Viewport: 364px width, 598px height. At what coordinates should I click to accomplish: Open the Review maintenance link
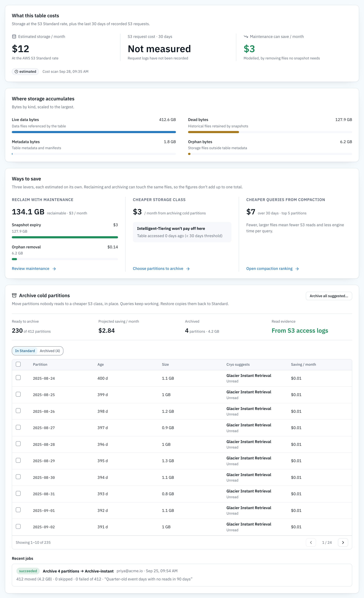pos(34,269)
